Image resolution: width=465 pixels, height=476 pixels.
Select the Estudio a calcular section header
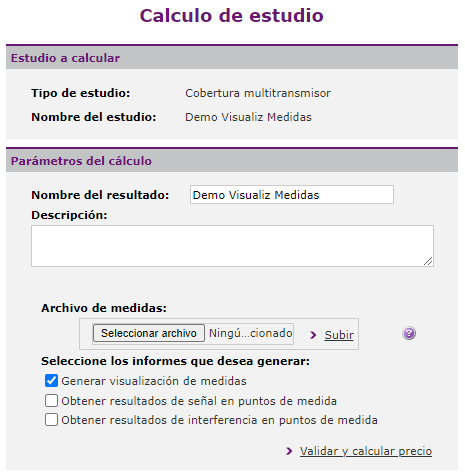click(x=232, y=58)
